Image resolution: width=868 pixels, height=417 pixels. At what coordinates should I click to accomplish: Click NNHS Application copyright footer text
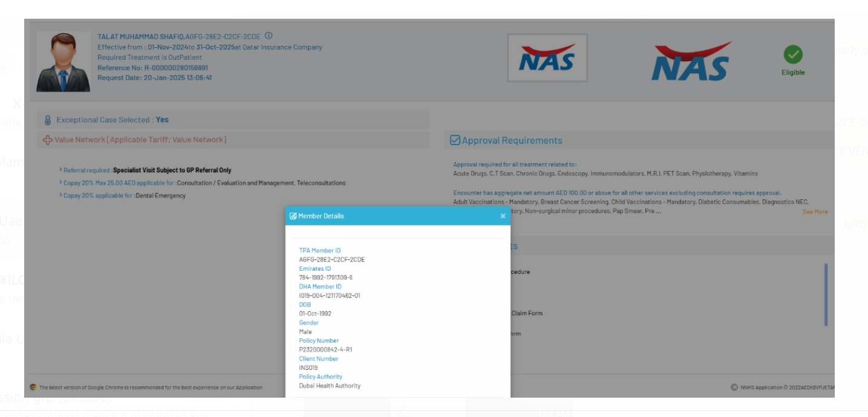point(787,387)
